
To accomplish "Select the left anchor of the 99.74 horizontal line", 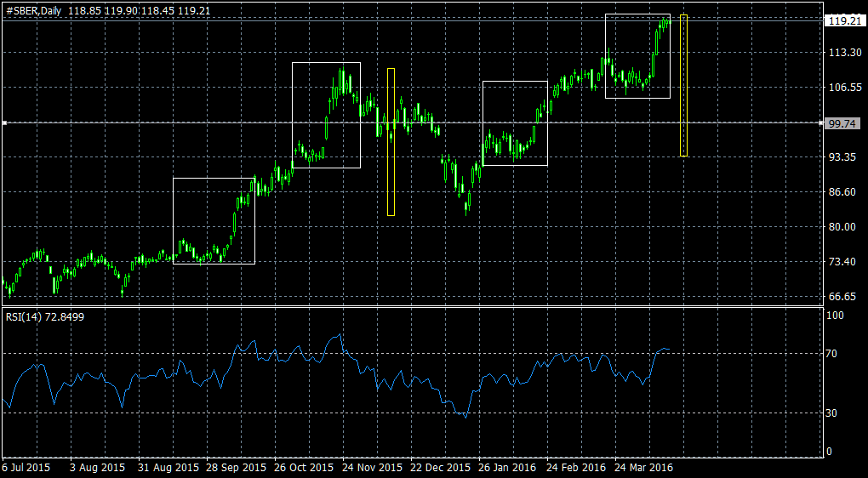I will pos(4,122).
